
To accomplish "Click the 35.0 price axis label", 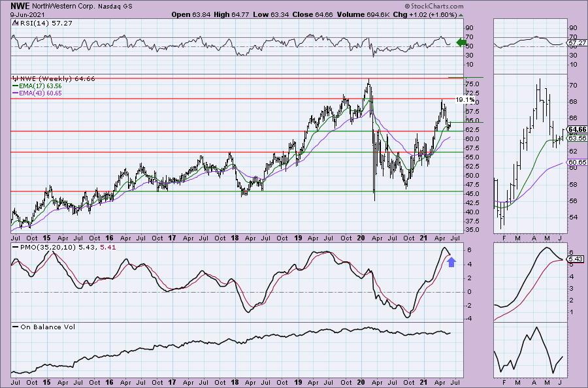I will pyautogui.click(x=471, y=230).
